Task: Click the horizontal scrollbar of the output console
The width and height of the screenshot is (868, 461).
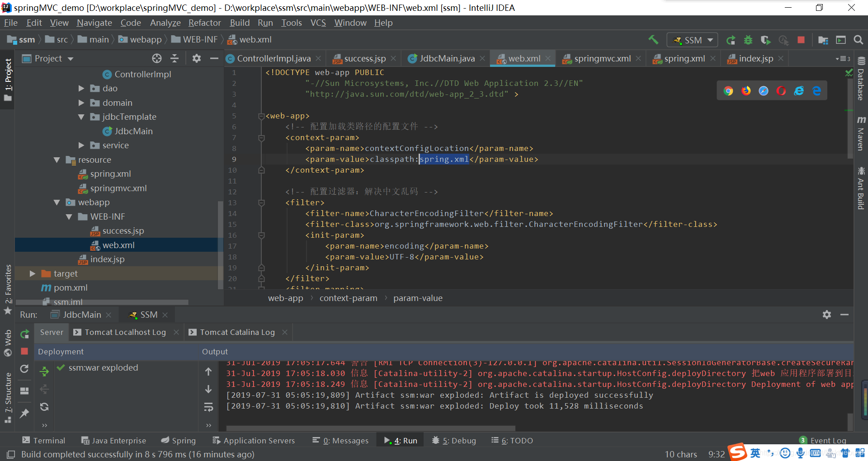Action: (371, 428)
